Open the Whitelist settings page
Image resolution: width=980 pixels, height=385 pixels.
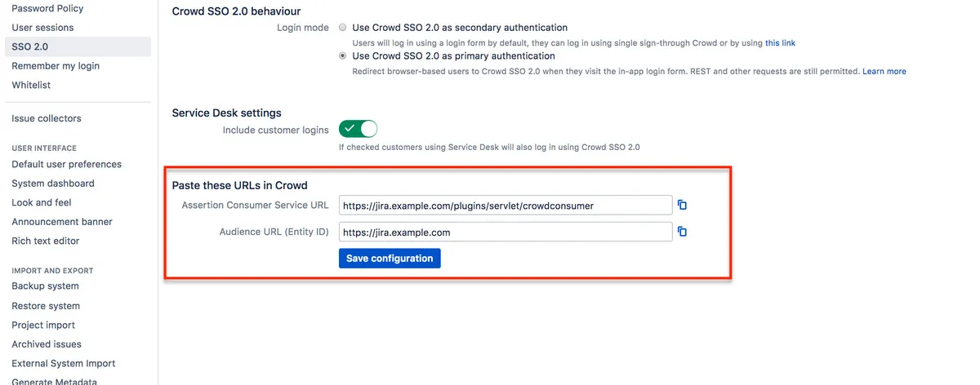(31, 85)
